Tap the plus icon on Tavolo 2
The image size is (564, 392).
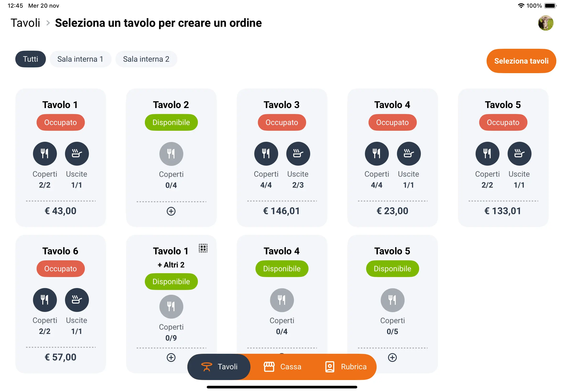point(171,211)
